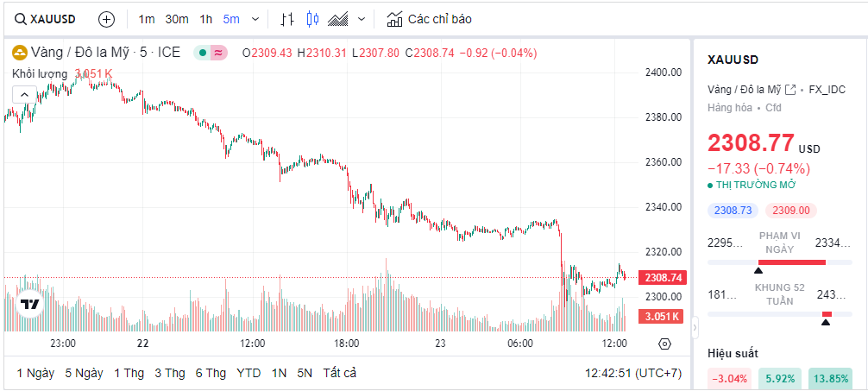Open the Vàng / Đô la Mỹ external link icon
The width and height of the screenshot is (868, 391).
(790, 90)
